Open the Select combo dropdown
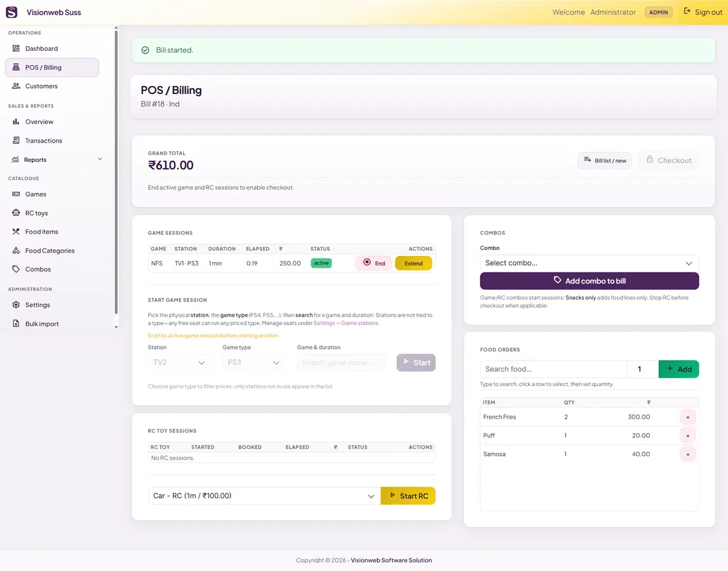 pyautogui.click(x=589, y=263)
